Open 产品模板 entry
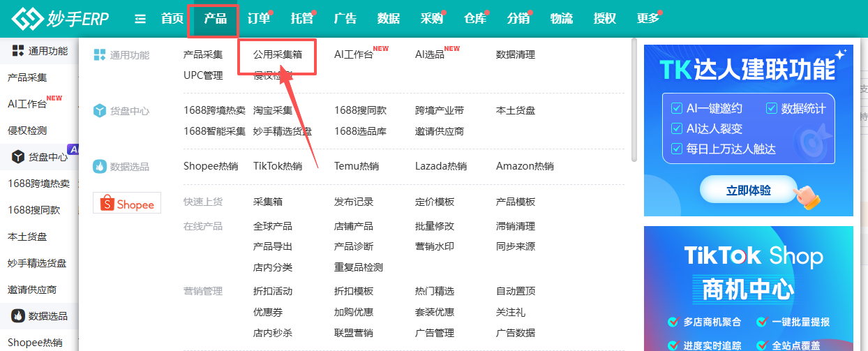Image resolution: width=868 pixels, height=351 pixels. 516,202
